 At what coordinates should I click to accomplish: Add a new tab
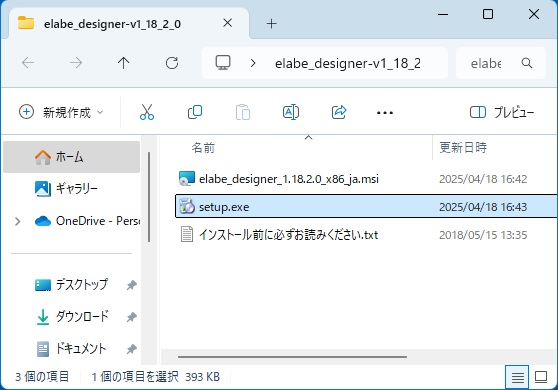pyautogui.click(x=271, y=24)
